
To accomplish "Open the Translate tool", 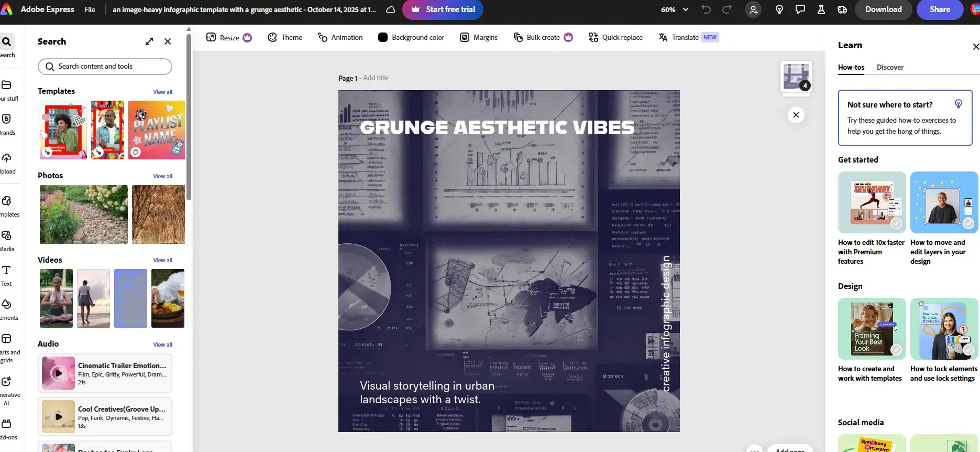I will coord(689,37).
